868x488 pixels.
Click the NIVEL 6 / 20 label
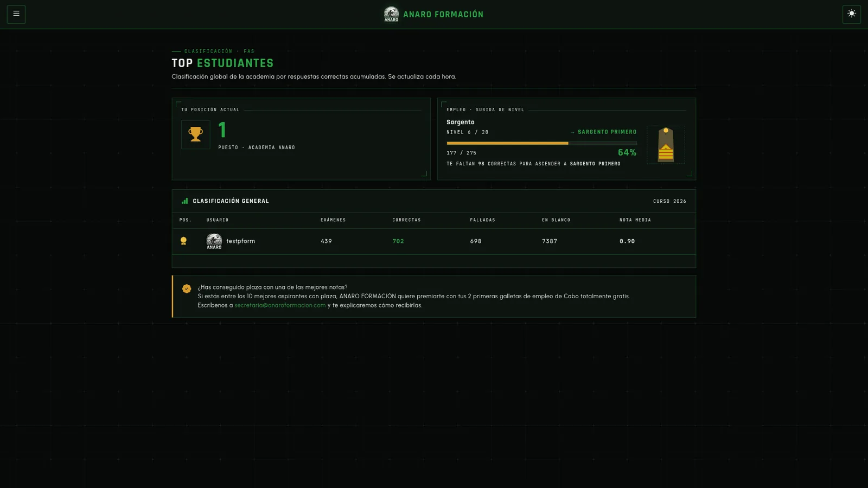(468, 132)
